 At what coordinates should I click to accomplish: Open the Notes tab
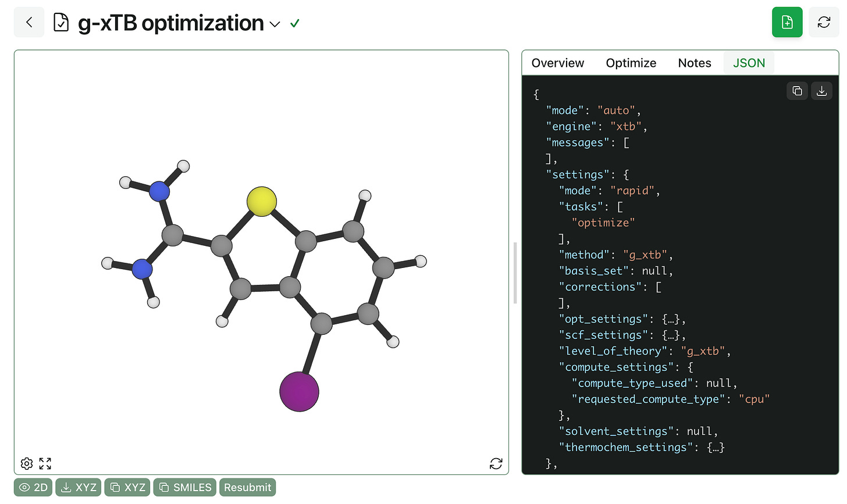[695, 63]
